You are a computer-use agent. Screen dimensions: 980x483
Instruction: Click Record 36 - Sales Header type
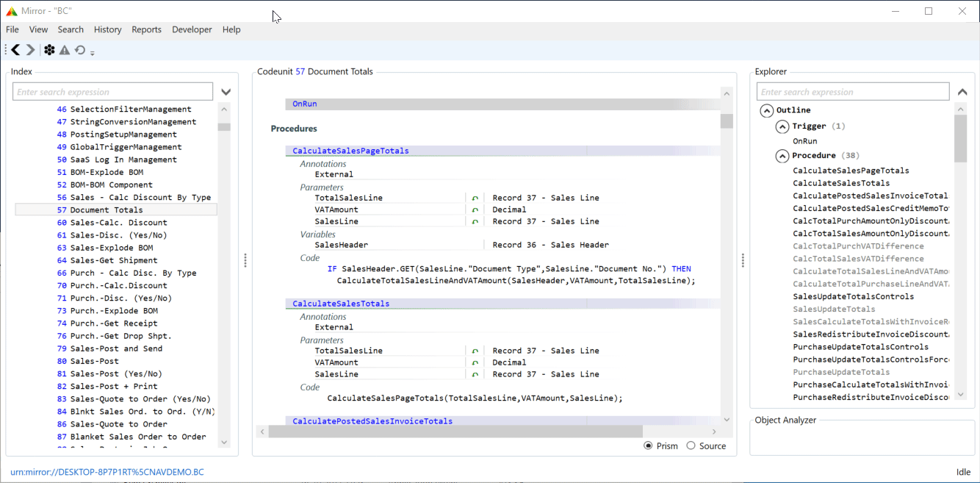click(550, 245)
